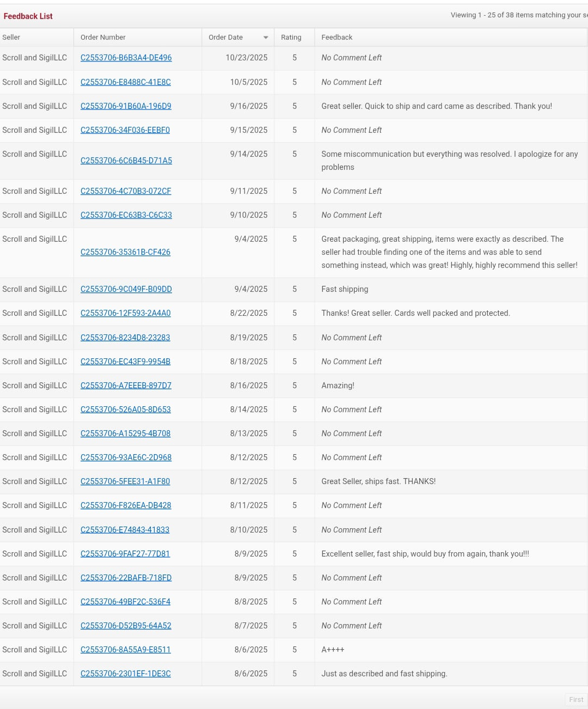Sort by the Order Number column header

(103, 38)
